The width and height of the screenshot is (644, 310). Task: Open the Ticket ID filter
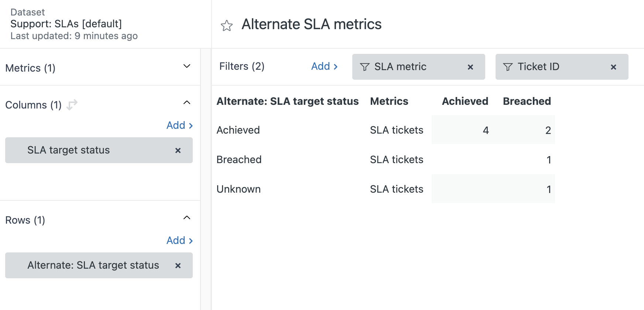tap(538, 67)
